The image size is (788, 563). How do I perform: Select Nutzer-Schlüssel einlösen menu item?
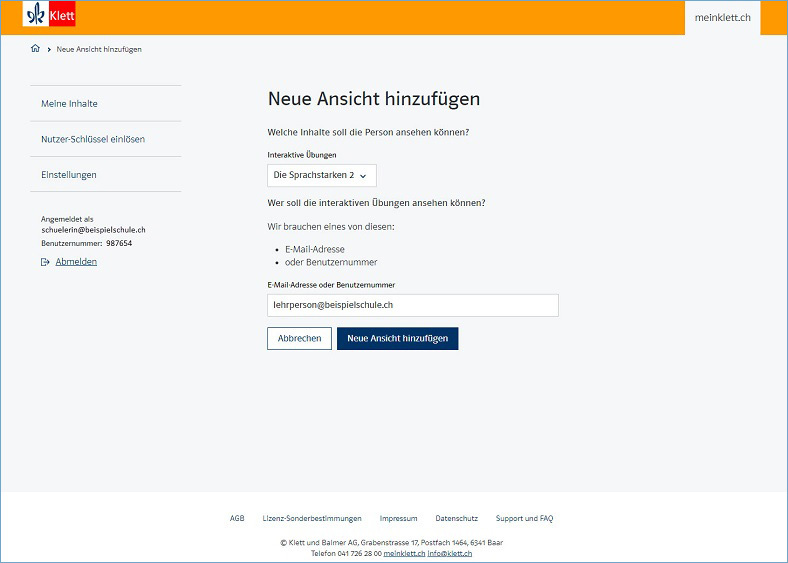click(93, 139)
